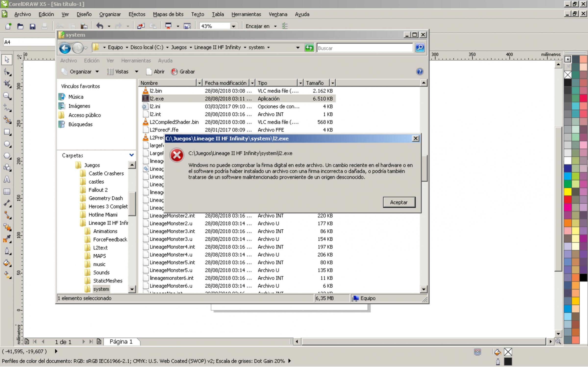This screenshot has width=588, height=367.
Task: Click the Abrir button in Explorer
Action: pos(155,71)
